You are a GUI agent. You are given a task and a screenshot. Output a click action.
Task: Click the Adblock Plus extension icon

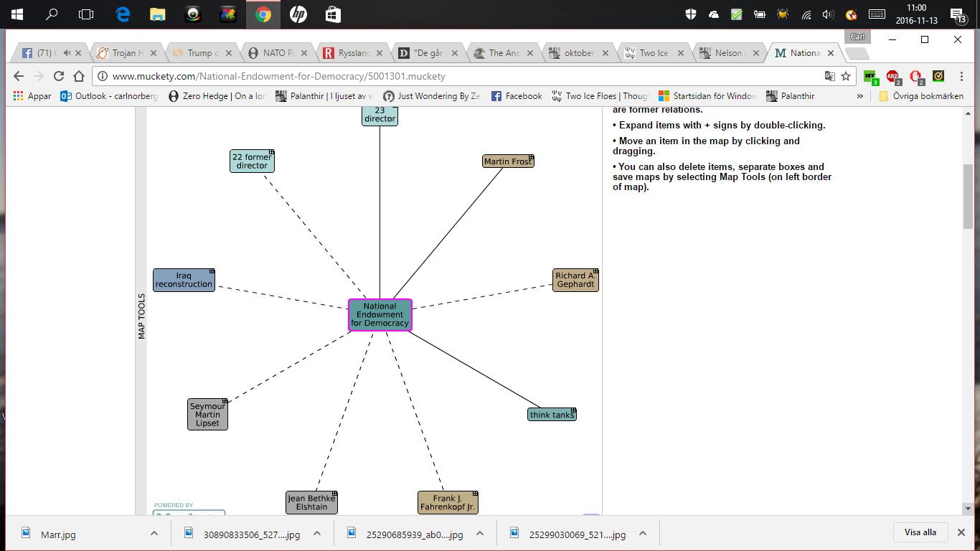coord(892,76)
